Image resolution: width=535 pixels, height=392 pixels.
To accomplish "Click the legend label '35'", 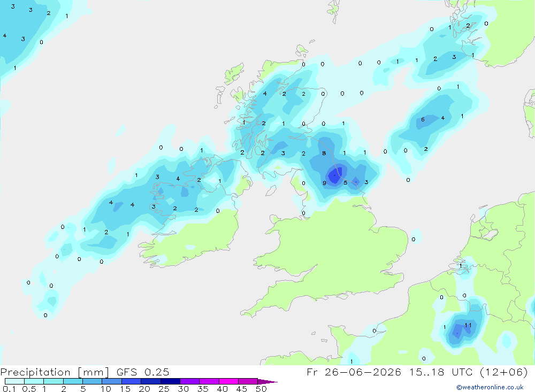I will 203,389.
